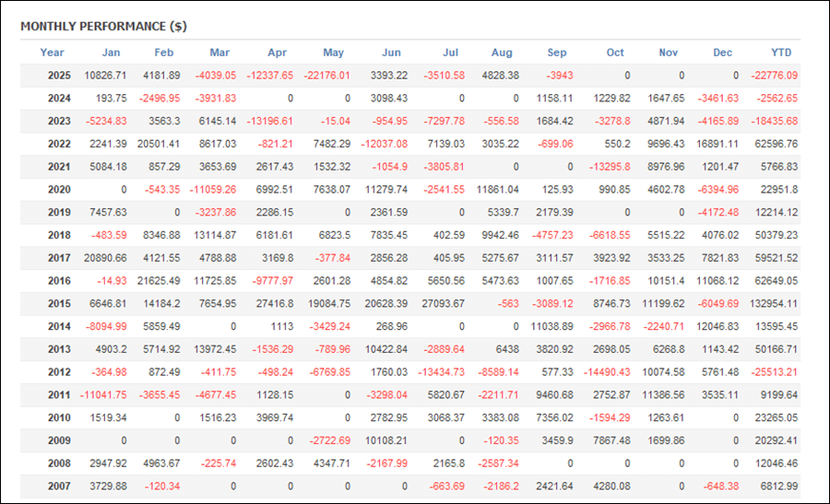830x504 pixels.
Task: Select the 2025 year row label
Action: pyautogui.click(x=59, y=75)
